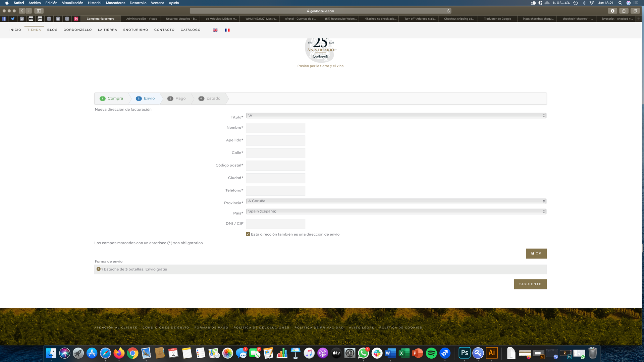The height and width of the screenshot is (362, 644).
Task: Click the Safari share icon
Action: click(624, 11)
